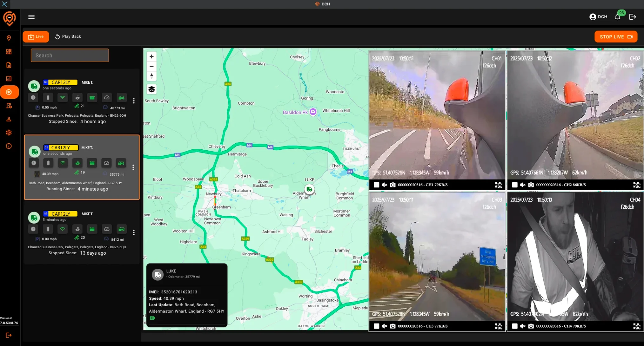
Task: Unmute audio on CH2 feed
Action: pyautogui.click(x=523, y=185)
